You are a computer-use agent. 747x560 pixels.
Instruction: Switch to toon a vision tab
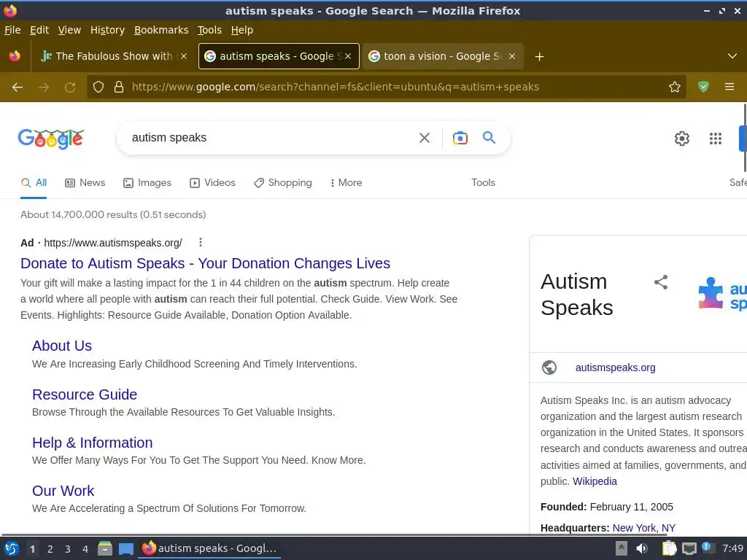pos(443,56)
